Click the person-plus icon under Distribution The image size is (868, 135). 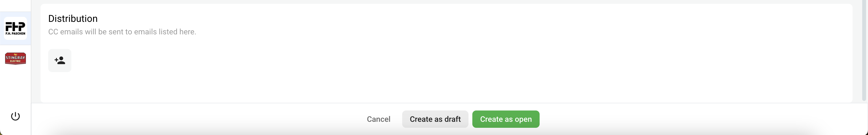(60, 61)
